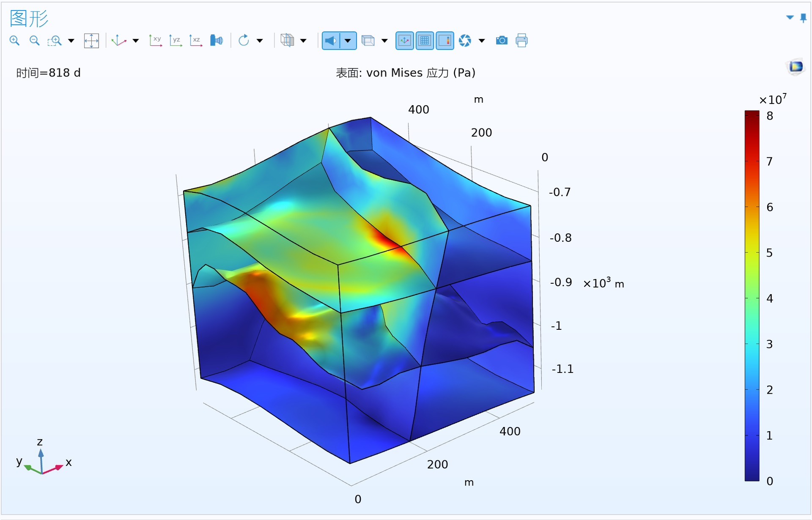Viewport: 812px width, 520px height.
Task: Switch to the XZ plane view
Action: pyautogui.click(x=196, y=41)
